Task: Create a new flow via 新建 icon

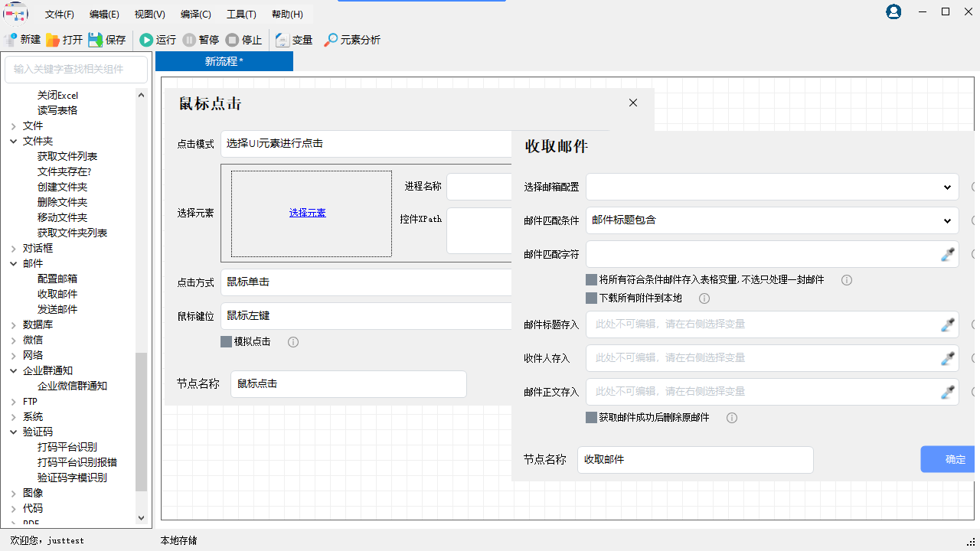Action: pos(22,40)
